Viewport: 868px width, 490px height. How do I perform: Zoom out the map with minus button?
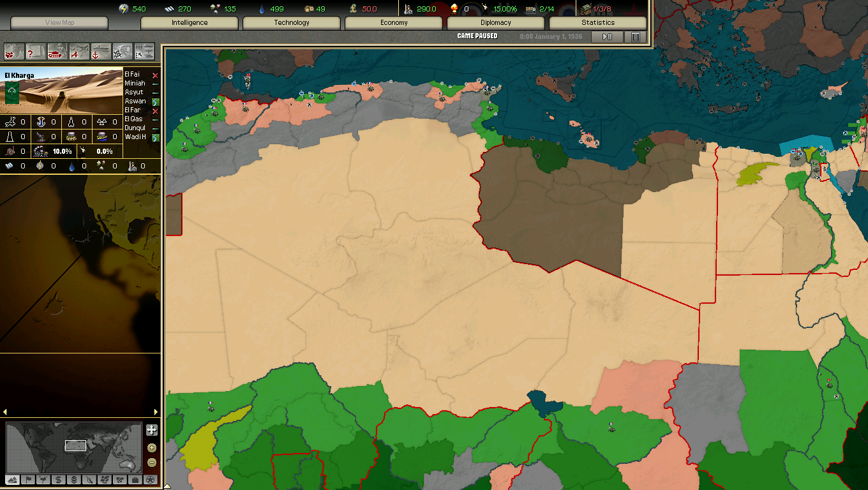point(152,463)
